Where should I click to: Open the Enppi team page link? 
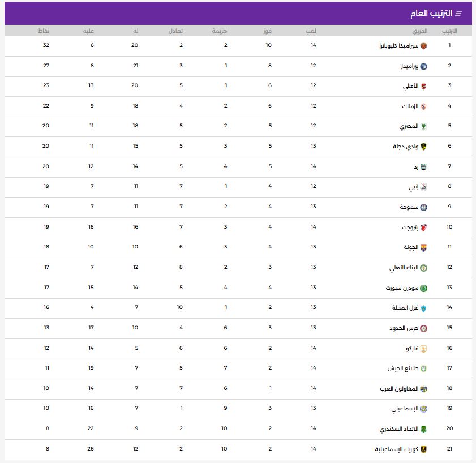point(410,186)
